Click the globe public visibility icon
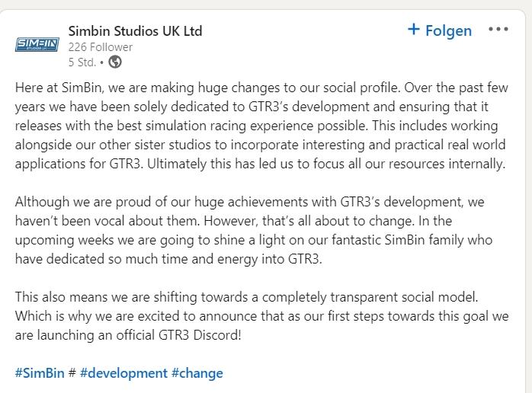532x393 pixels. (x=115, y=62)
